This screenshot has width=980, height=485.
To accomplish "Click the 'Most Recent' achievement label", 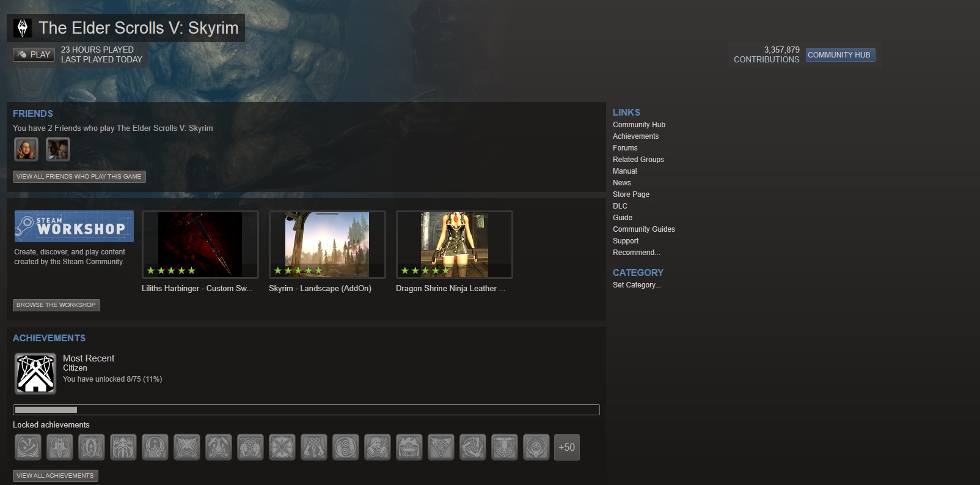I will (89, 358).
